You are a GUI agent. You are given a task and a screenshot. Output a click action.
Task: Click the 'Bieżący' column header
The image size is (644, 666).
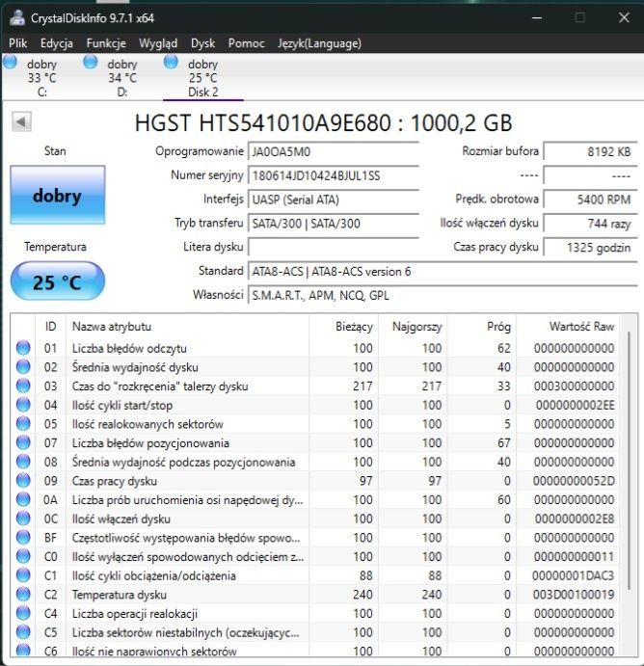tap(343, 326)
